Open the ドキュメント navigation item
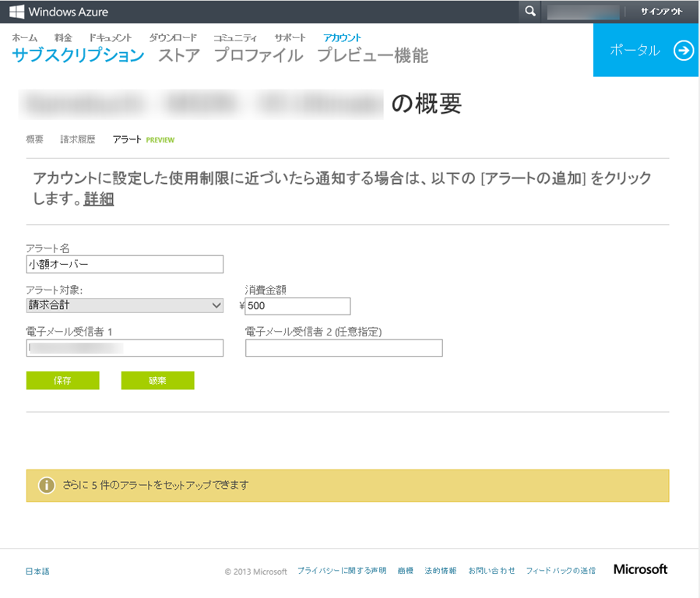This screenshot has width=700, height=598. [111, 37]
